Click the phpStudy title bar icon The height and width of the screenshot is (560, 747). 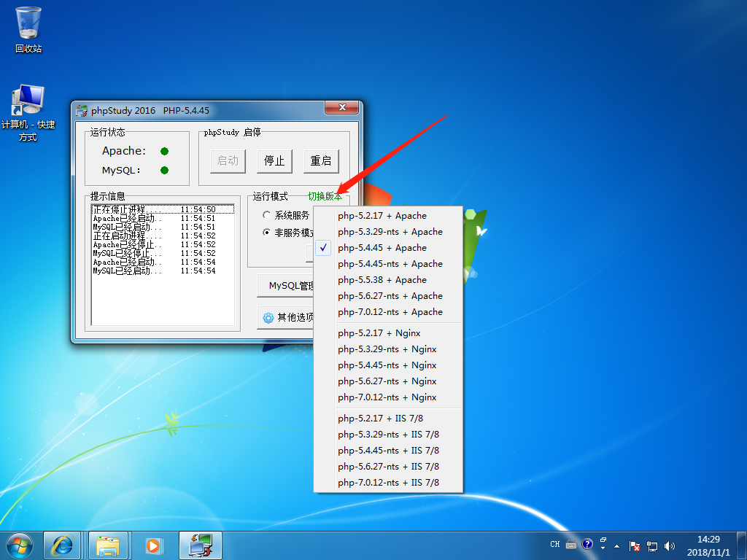[x=82, y=111]
